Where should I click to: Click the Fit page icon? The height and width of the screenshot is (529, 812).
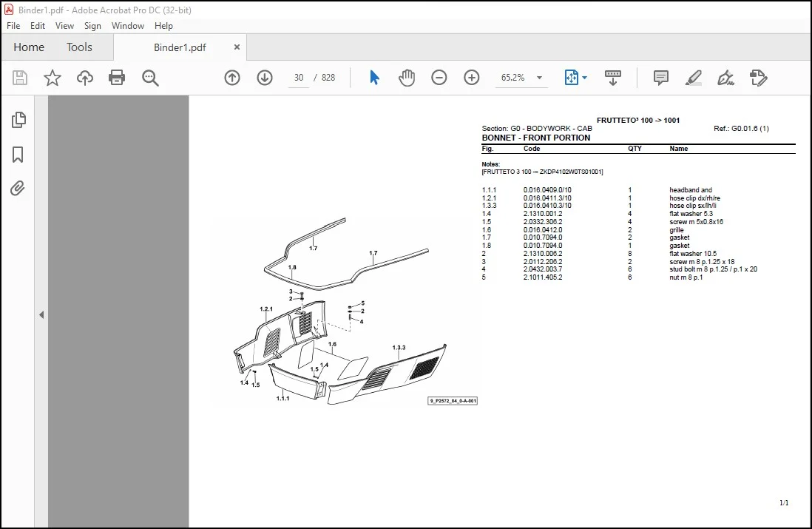pos(571,78)
